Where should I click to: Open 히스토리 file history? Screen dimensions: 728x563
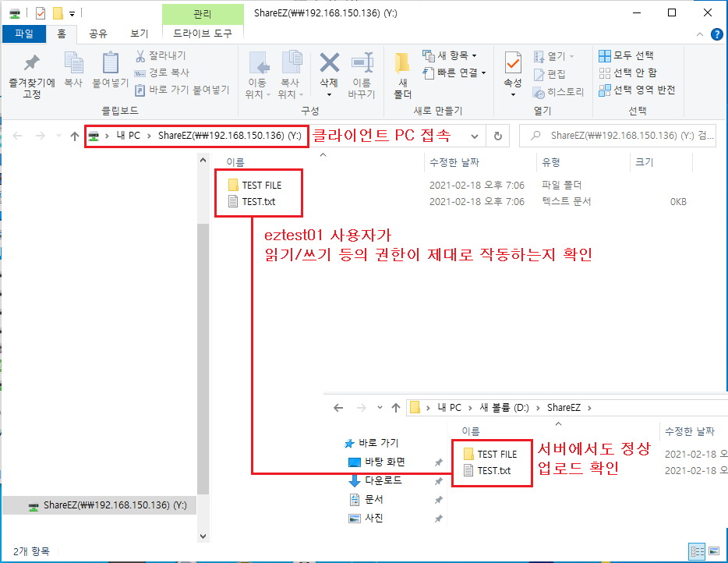tap(558, 93)
